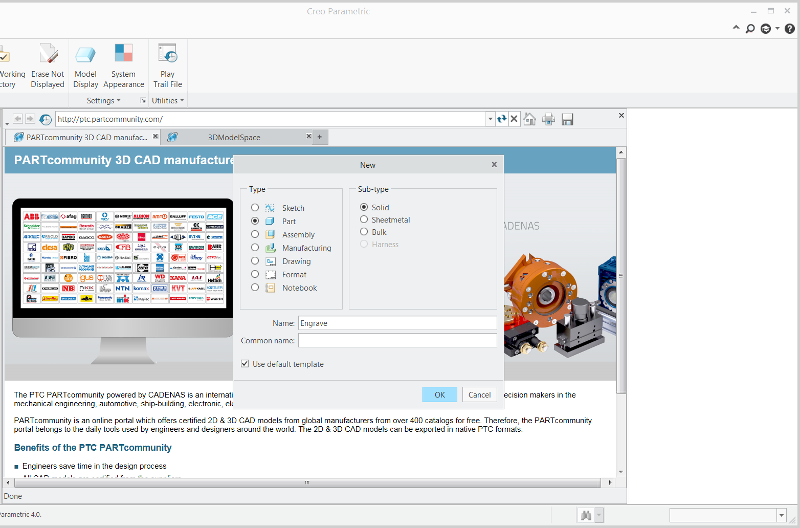Select the Drawing type radio button
800x528 pixels.
pyautogui.click(x=255, y=261)
